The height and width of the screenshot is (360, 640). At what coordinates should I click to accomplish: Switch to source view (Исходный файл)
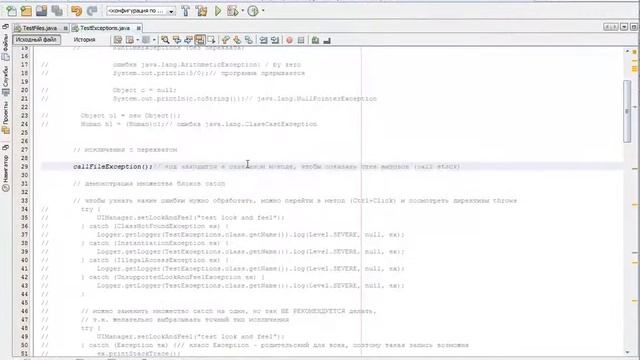click(36, 40)
